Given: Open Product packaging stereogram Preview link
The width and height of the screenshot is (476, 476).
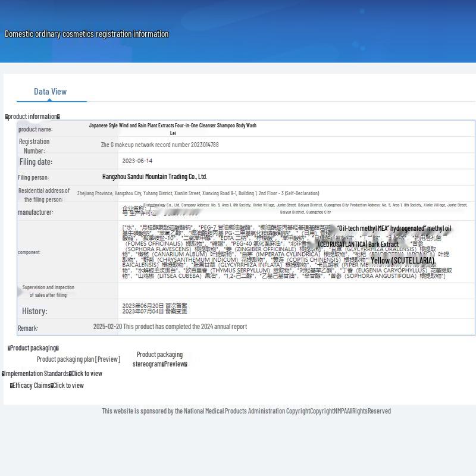Looking at the screenshot, I should [159, 359].
